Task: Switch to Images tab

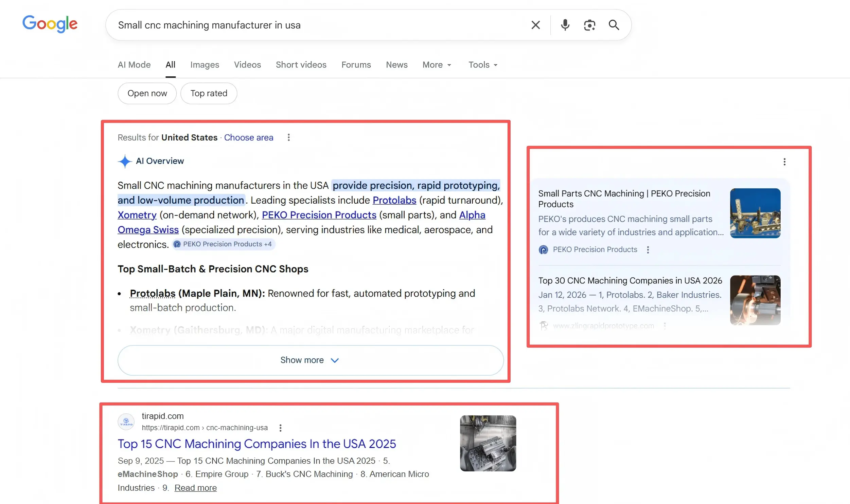Action: [205, 64]
